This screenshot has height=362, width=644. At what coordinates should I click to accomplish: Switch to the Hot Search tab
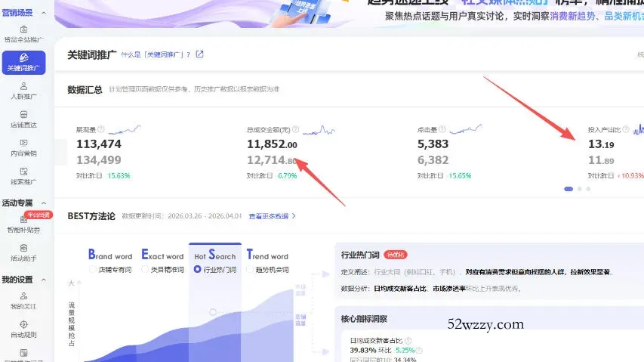pos(215,255)
